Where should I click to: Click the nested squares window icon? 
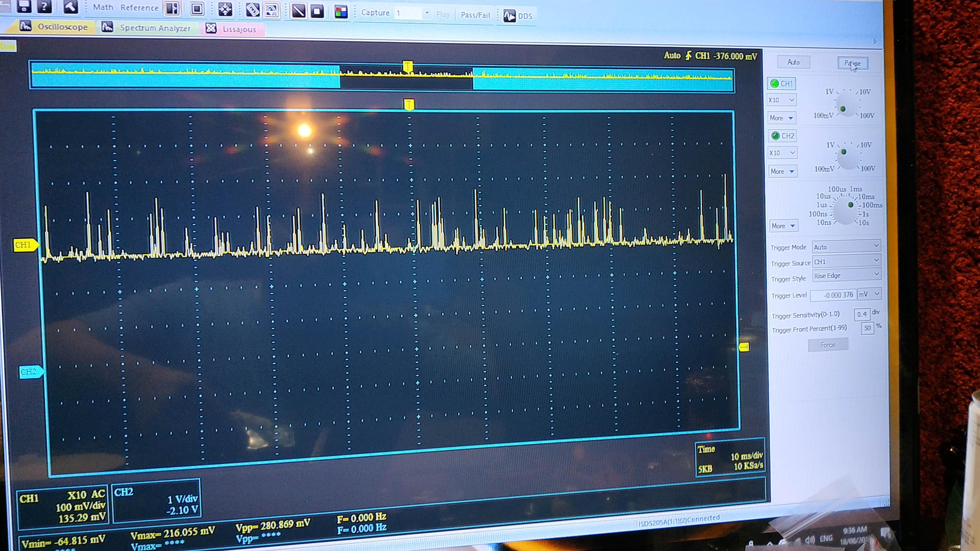[x=197, y=9]
